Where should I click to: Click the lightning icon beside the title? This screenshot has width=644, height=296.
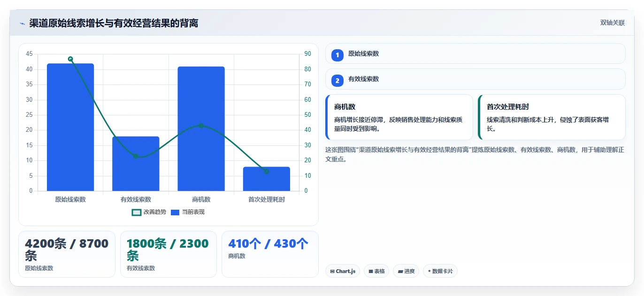click(x=22, y=23)
